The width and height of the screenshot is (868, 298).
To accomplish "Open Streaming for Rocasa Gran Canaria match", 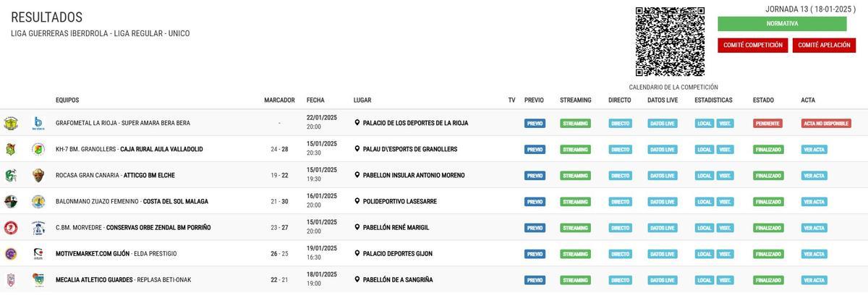I will (x=575, y=176).
